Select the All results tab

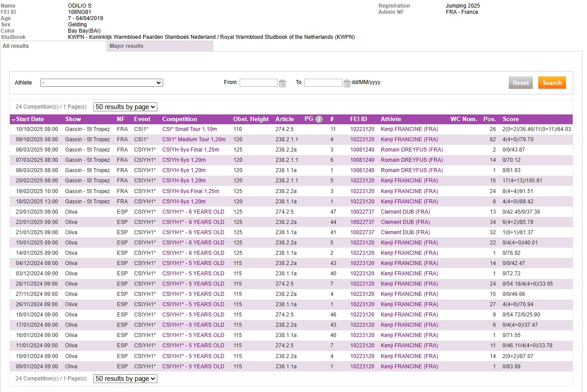click(16, 46)
